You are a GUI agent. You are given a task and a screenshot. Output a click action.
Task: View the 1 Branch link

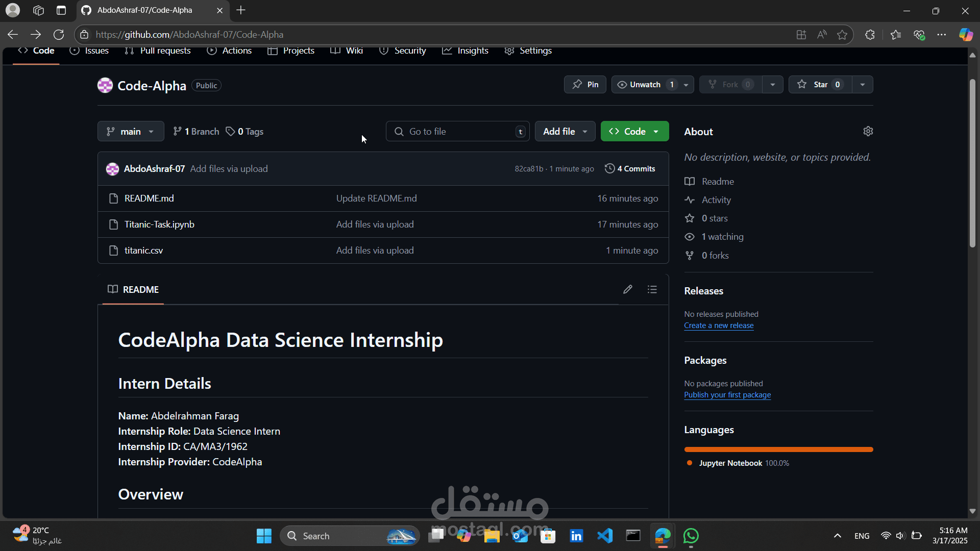(196, 131)
